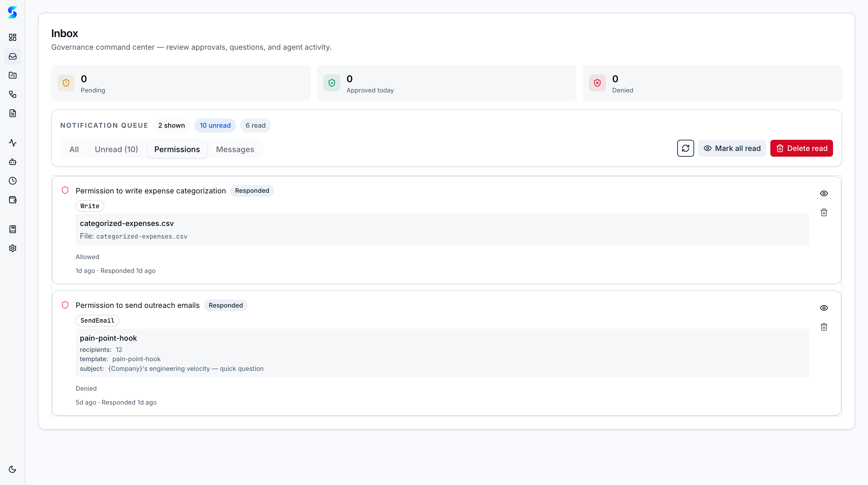Toggle dark mode with moon icon
This screenshot has width=868, height=485.
point(12,469)
